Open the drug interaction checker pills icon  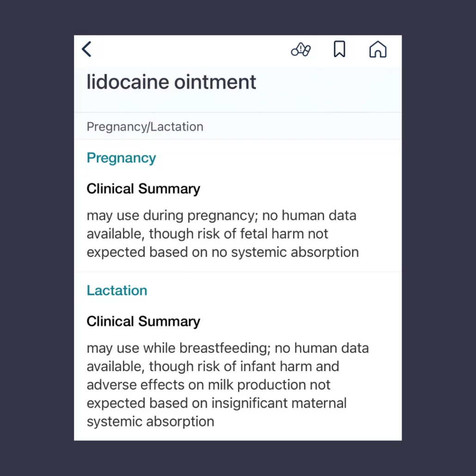click(301, 49)
